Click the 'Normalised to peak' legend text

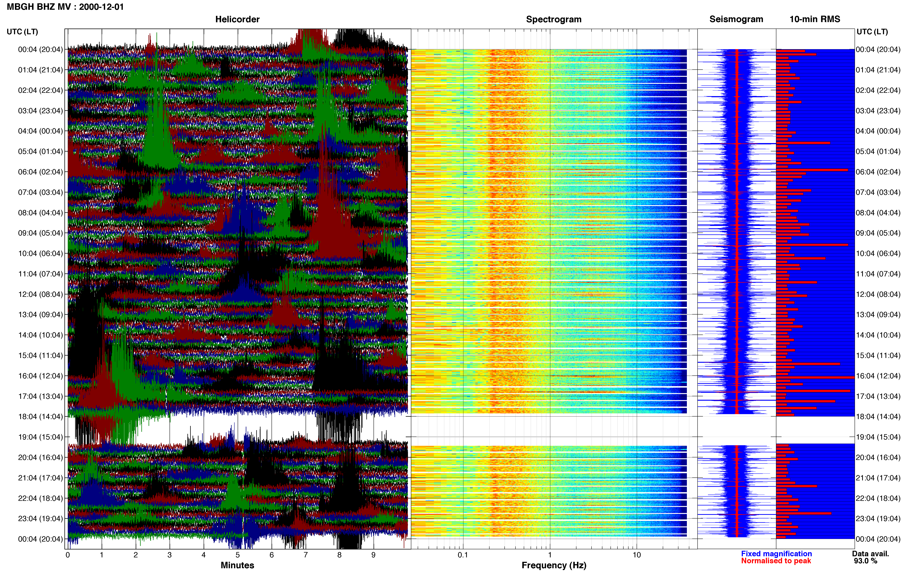(x=776, y=561)
